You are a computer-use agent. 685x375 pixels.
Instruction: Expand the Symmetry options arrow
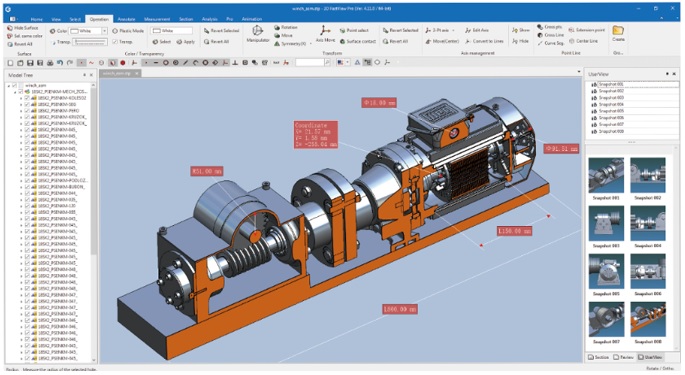pos(310,44)
